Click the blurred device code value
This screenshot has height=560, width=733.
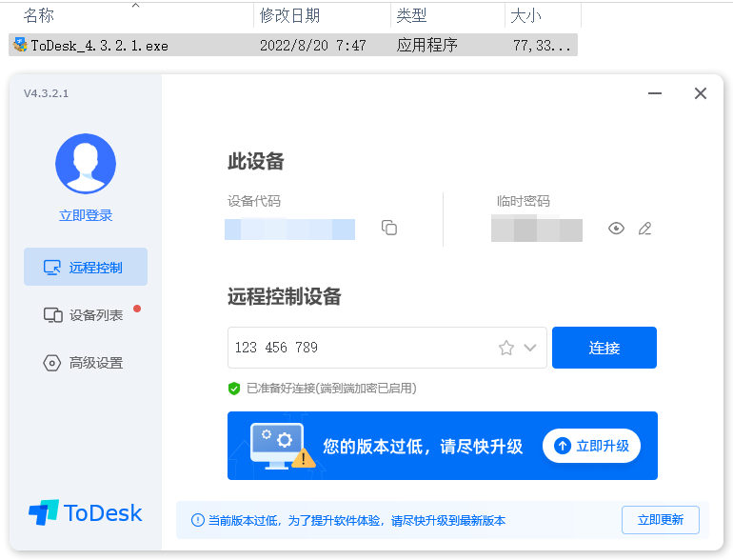pos(289,230)
